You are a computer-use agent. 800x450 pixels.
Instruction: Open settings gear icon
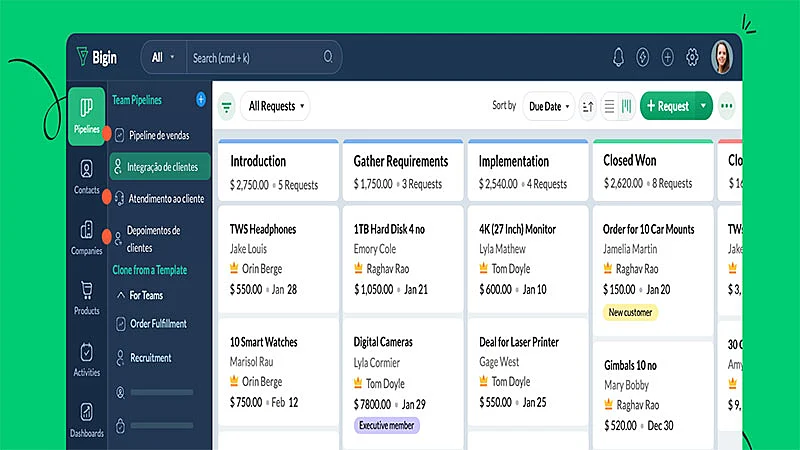coord(692,57)
